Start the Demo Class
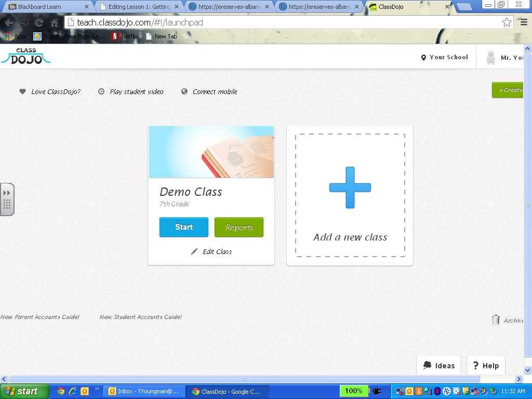Screen dimensions: 532x399 (183, 227)
